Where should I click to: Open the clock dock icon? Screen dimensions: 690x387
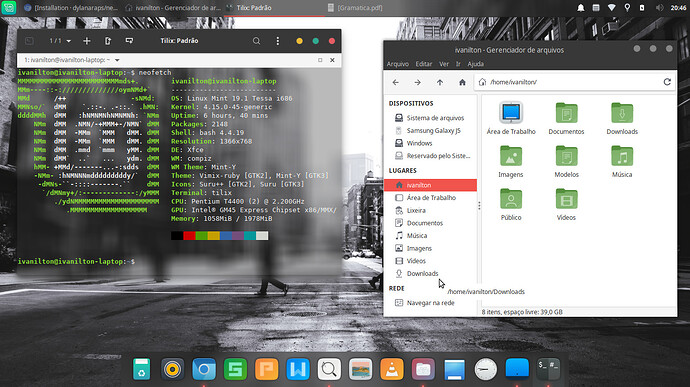[x=485, y=369]
